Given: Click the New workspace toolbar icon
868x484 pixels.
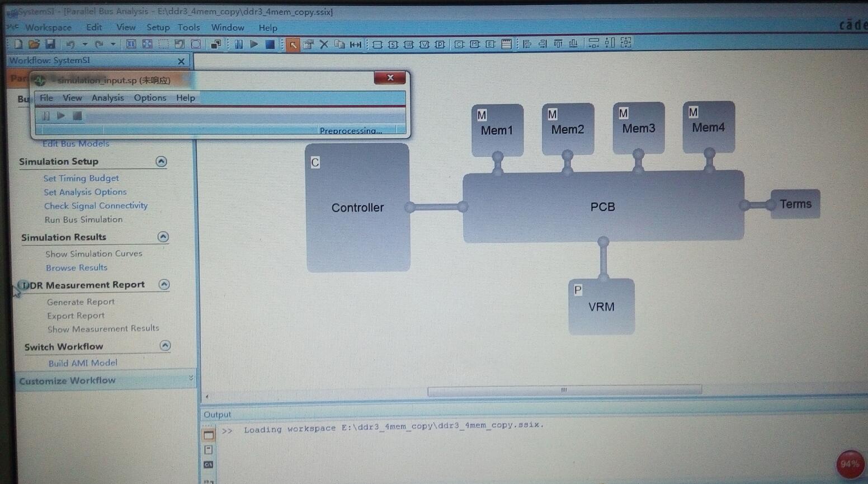Looking at the screenshot, I should pos(18,44).
